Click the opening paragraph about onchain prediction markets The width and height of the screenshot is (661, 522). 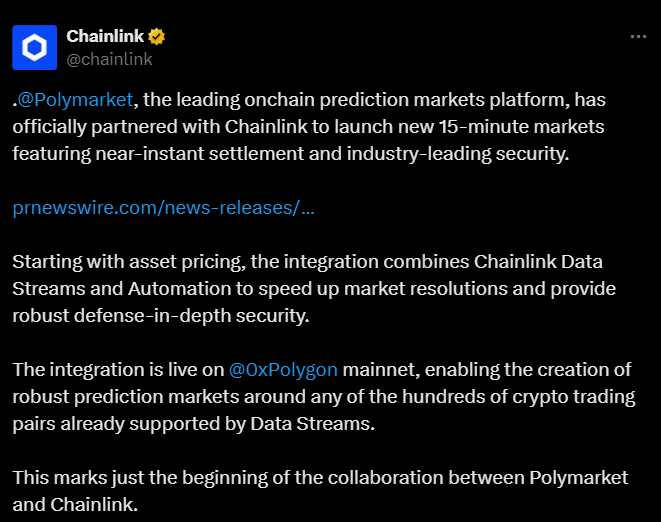[x=309, y=127]
